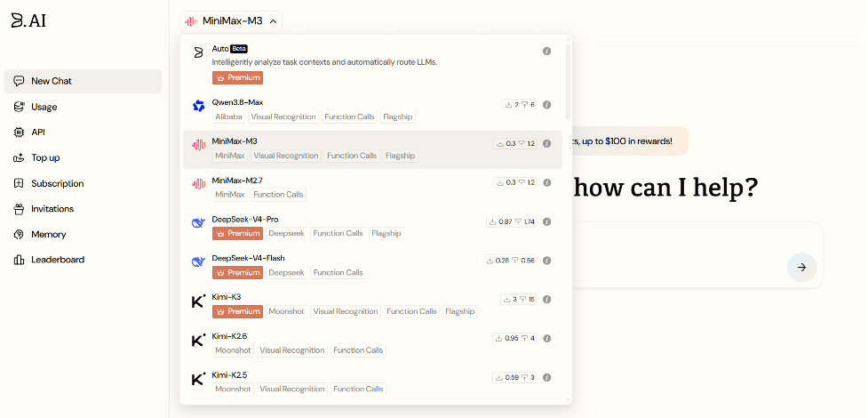This screenshot has height=418, width=868.
Task: Click the Kimi-K2.6 logo icon
Action: tap(198, 340)
